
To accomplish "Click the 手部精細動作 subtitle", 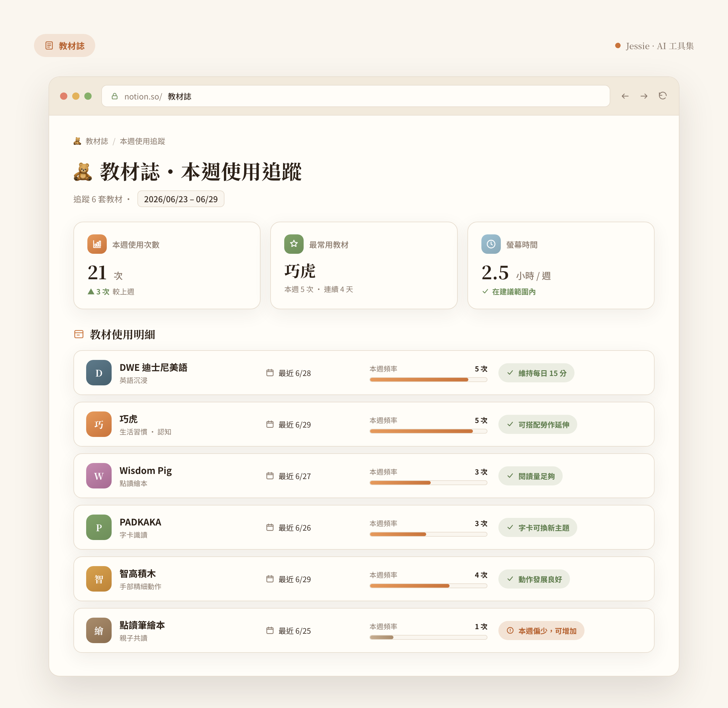I will coord(140,586).
